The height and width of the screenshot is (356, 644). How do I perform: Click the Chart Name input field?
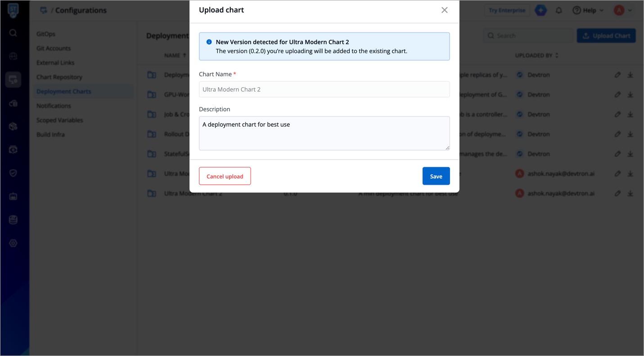(x=324, y=89)
